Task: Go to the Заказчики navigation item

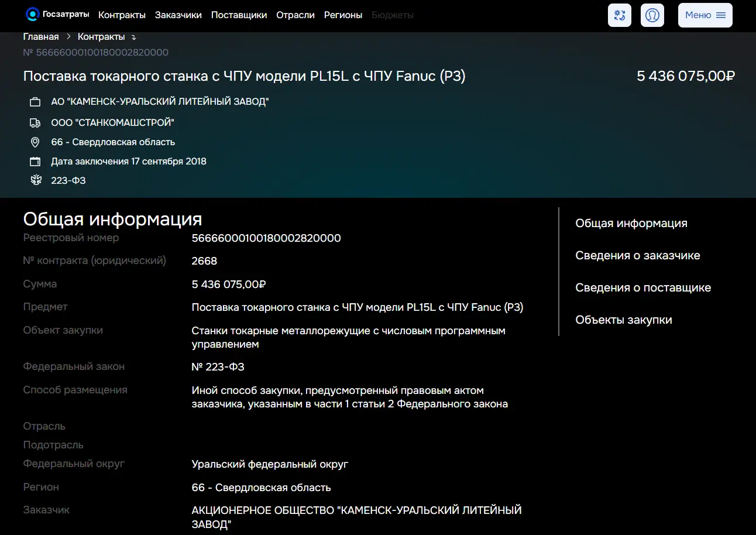Action: 178,15
